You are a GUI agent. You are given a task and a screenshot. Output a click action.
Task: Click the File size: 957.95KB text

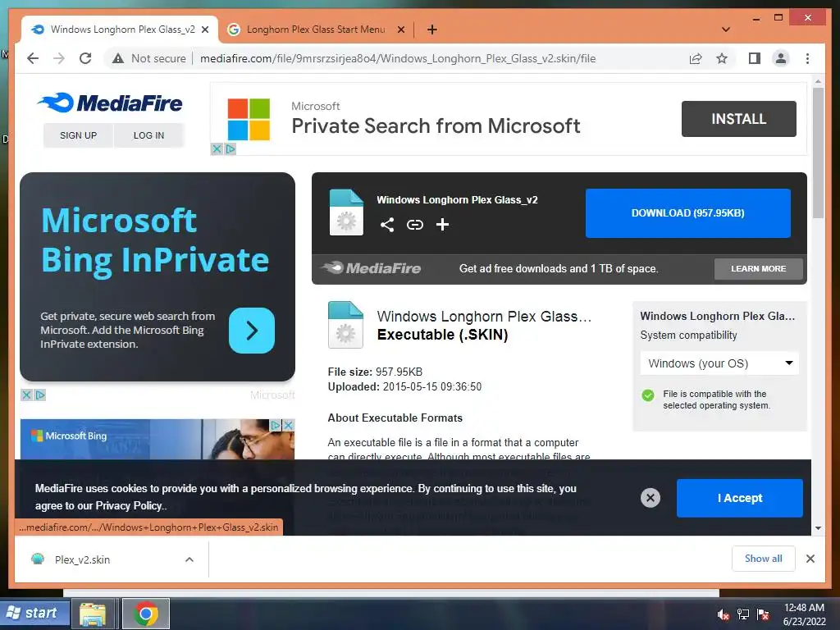375,372
